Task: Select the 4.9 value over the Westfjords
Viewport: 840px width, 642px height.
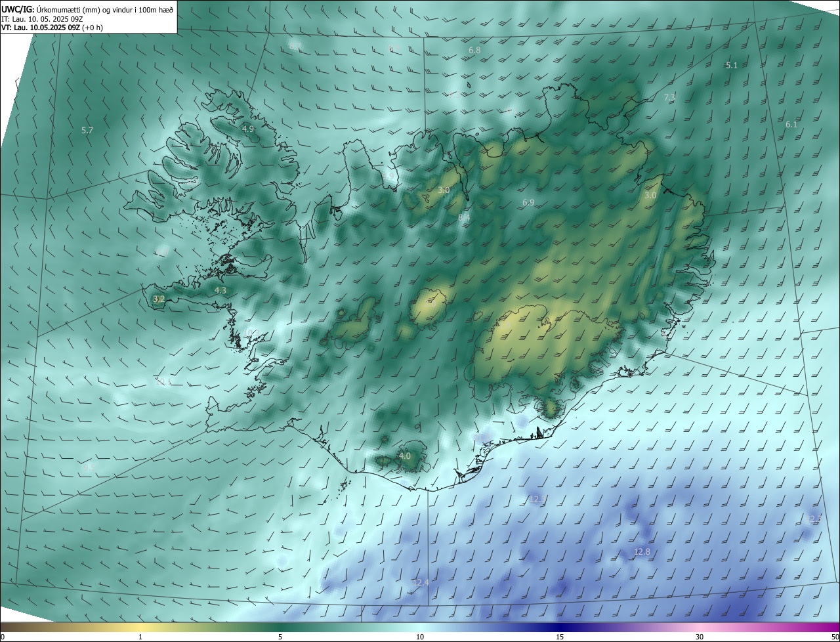Action: click(x=247, y=129)
